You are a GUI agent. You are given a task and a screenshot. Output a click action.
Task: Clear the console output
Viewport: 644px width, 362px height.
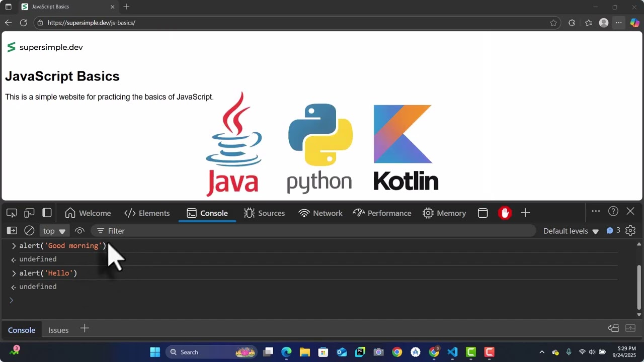pos(29,231)
